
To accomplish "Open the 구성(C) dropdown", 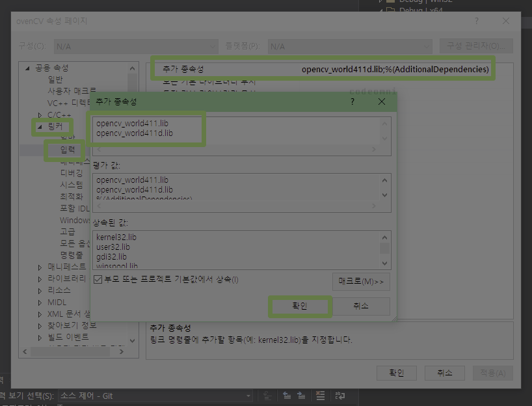I will point(136,46).
